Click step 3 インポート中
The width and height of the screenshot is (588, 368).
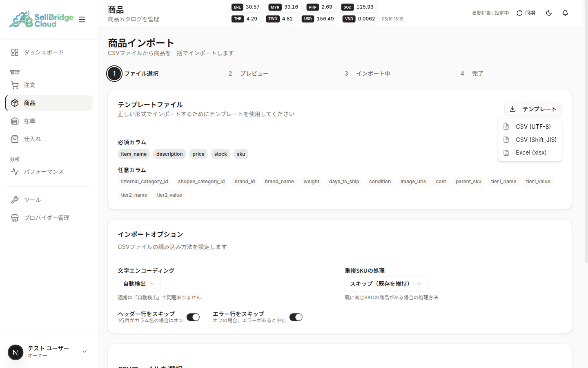(x=367, y=74)
